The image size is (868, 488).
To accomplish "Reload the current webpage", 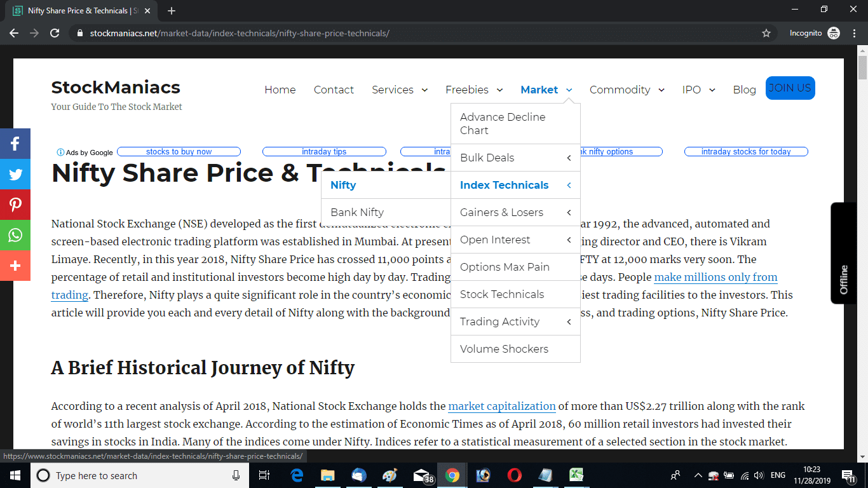I will click(x=54, y=32).
